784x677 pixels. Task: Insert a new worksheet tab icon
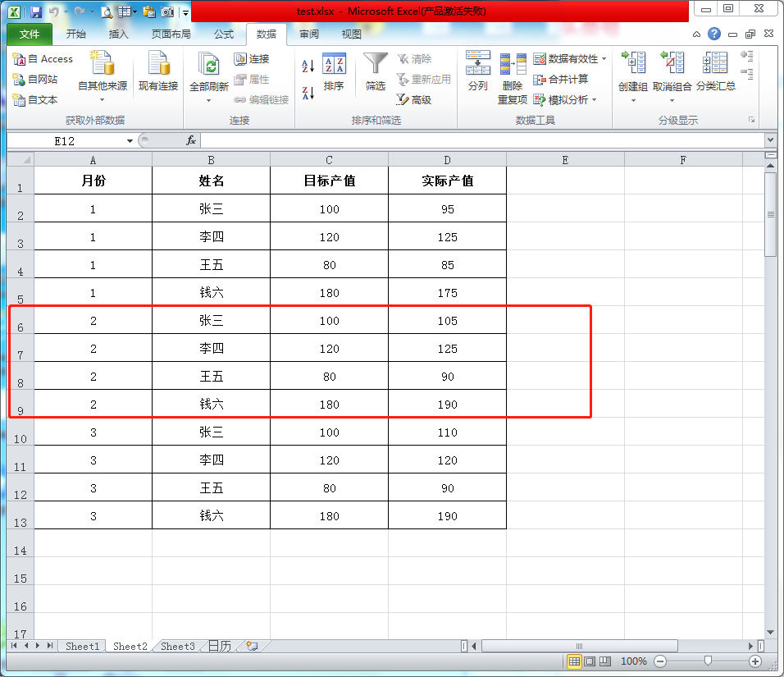[x=253, y=646]
